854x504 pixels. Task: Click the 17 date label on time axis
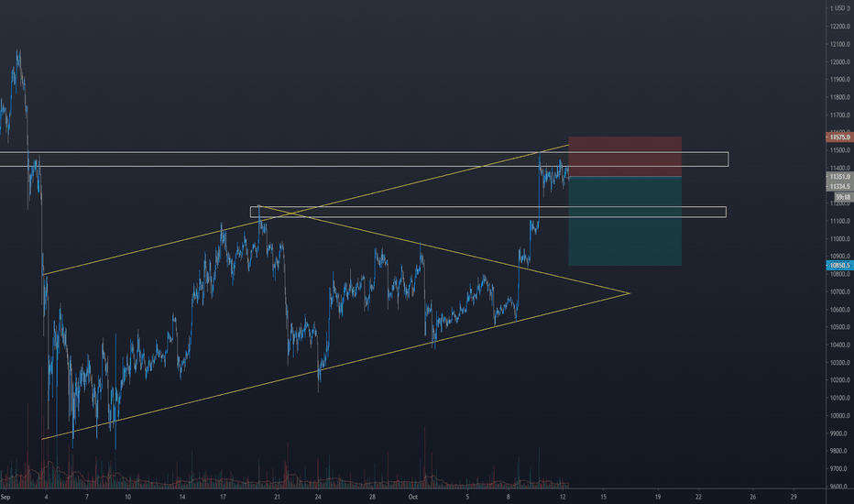coord(223,497)
